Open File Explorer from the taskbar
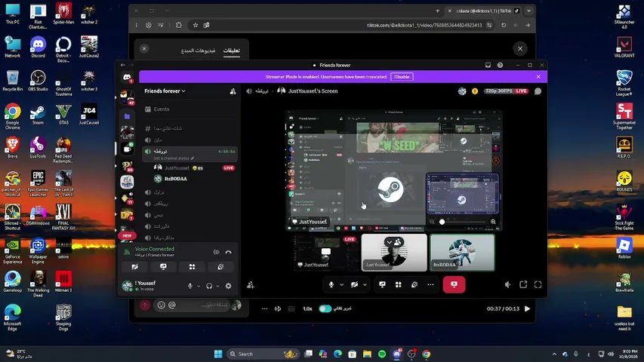The width and height of the screenshot is (644, 362). (367, 354)
